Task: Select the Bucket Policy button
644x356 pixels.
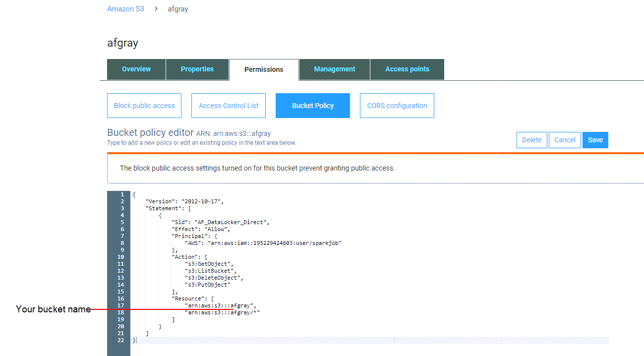Action: 313,106
